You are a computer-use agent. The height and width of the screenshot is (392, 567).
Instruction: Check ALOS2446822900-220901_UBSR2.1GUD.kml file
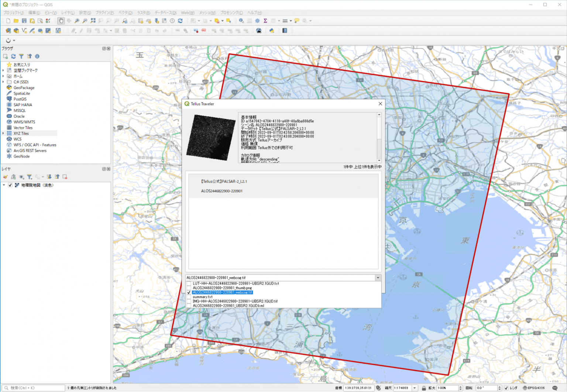tap(189, 306)
